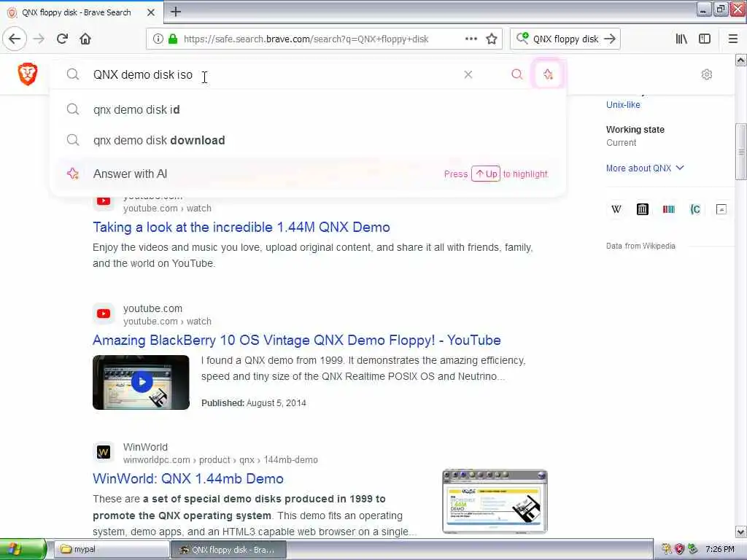The image size is (747, 560).
Task: Click the WinWorld site favicon
Action: [104, 452]
